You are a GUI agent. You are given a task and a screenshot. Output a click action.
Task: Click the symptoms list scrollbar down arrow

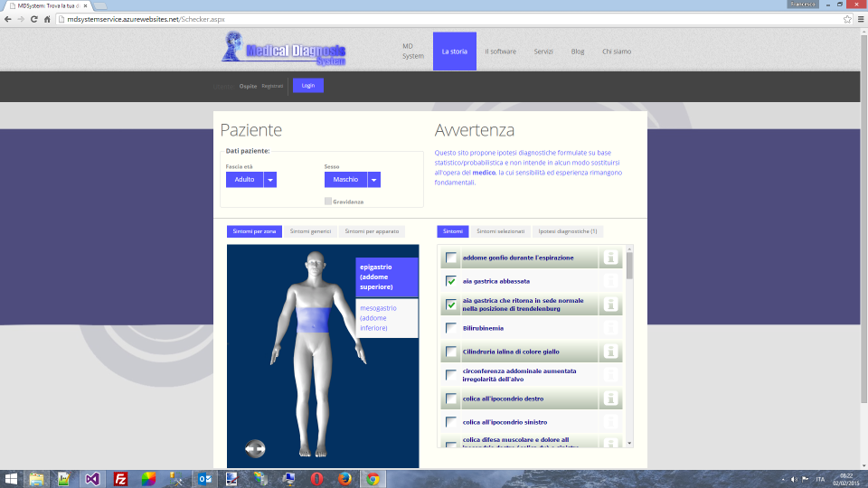tap(629, 443)
